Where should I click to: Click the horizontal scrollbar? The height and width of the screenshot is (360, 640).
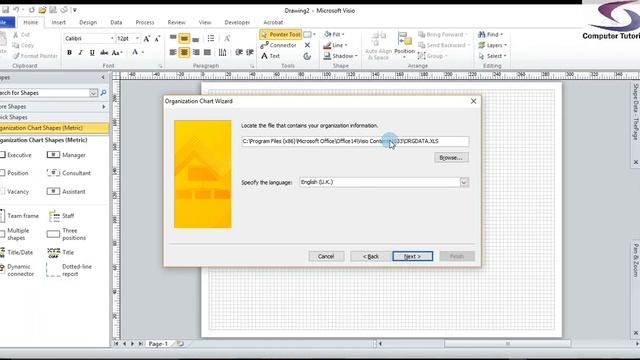pyautogui.click(x=507, y=344)
